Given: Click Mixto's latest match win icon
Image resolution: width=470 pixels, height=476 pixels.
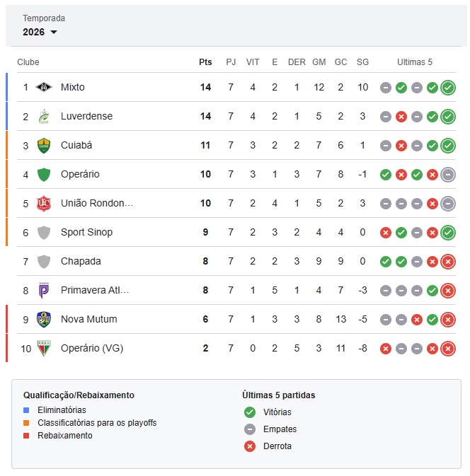Looking at the screenshot, I should pyautogui.click(x=447, y=88).
